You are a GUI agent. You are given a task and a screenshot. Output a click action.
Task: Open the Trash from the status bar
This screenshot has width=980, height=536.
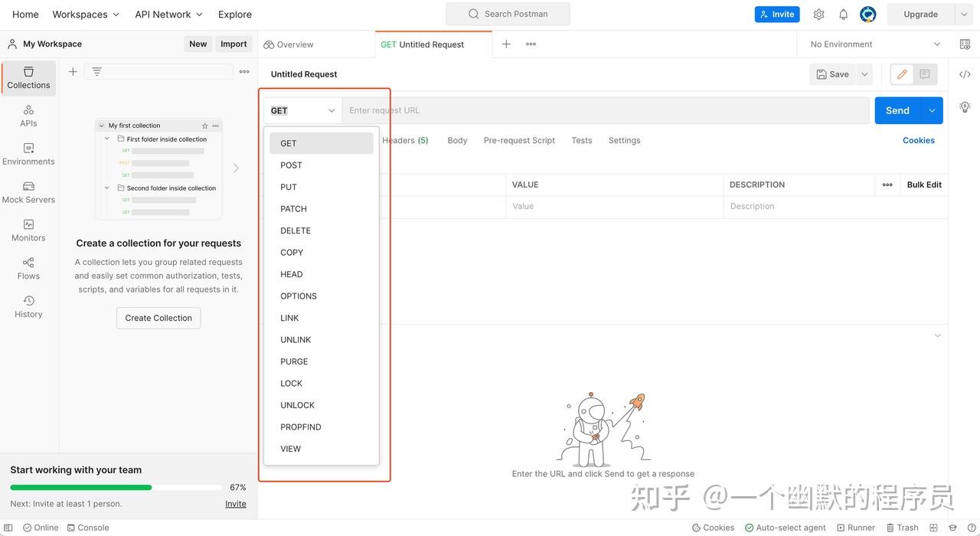(903, 528)
